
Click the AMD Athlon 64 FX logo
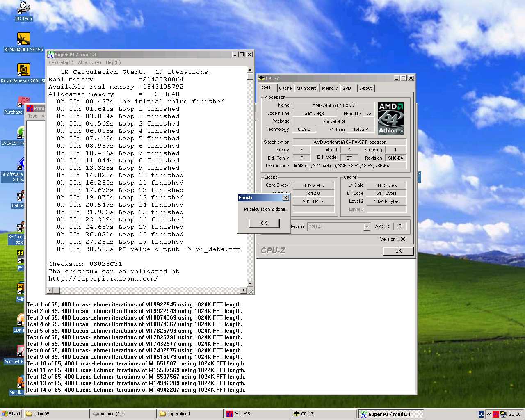pyautogui.click(x=391, y=118)
